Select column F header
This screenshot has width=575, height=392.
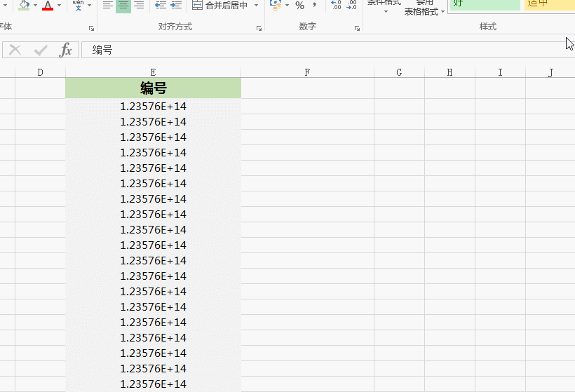[x=307, y=72]
